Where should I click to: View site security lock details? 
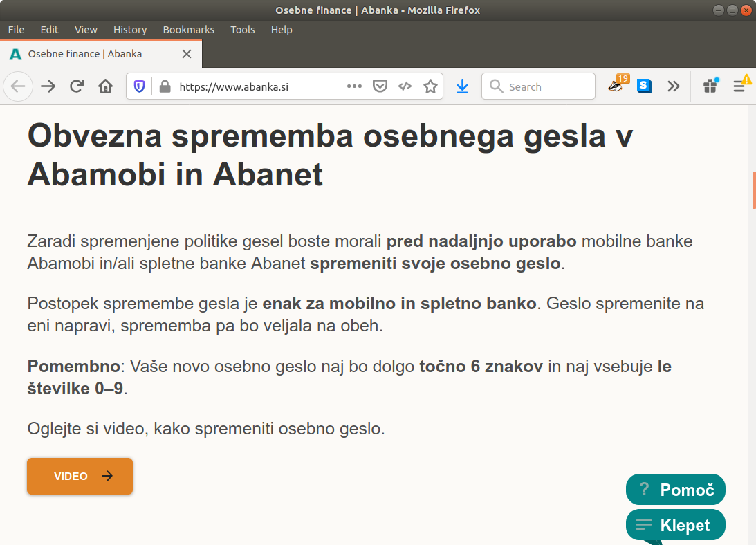click(x=165, y=86)
